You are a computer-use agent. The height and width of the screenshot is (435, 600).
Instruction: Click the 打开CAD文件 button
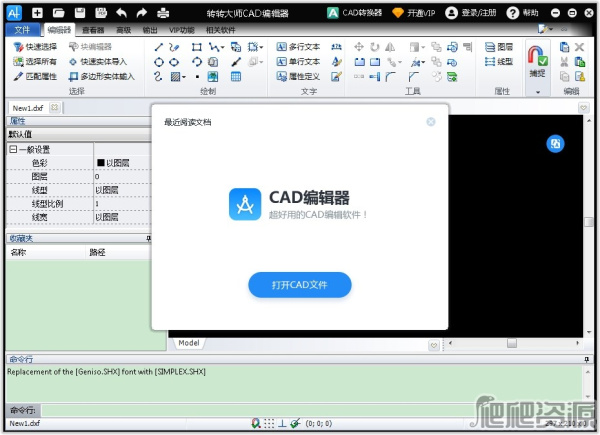click(x=299, y=285)
